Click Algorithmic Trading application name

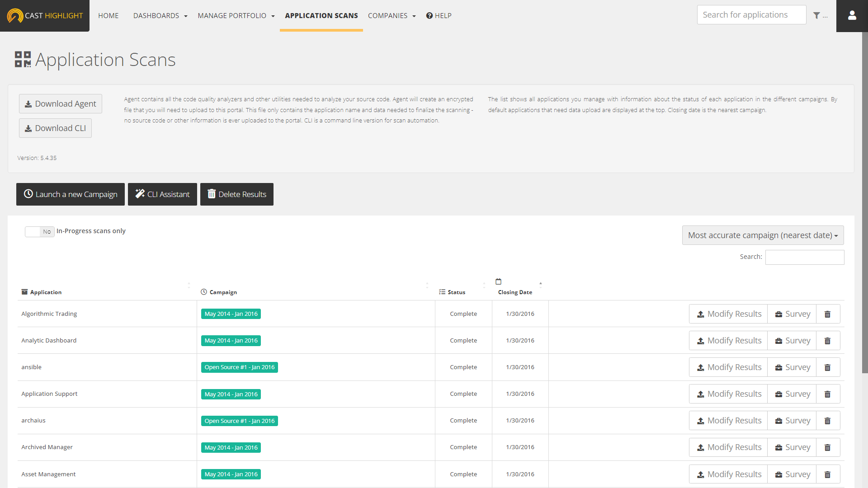coord(49,314)
